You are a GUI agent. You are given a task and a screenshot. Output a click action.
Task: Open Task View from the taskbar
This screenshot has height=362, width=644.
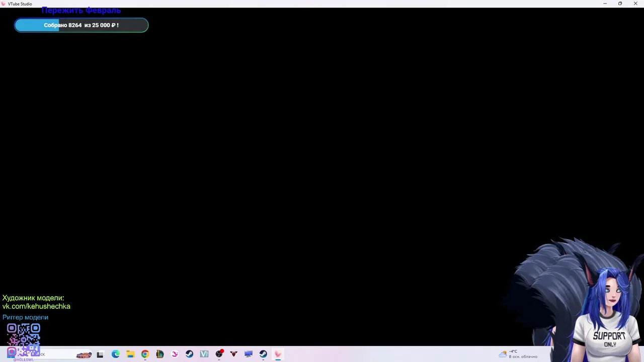[100, 354]
